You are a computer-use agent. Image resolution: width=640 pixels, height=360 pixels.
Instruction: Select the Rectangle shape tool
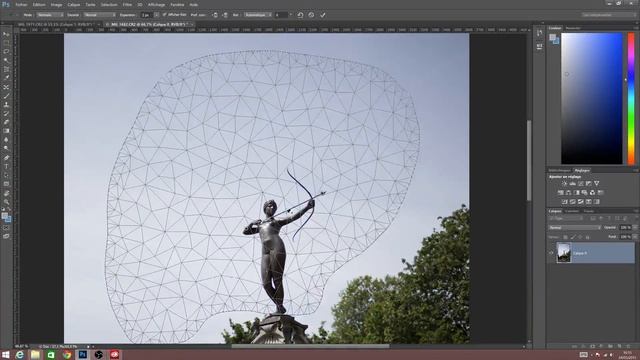[6, 184]
